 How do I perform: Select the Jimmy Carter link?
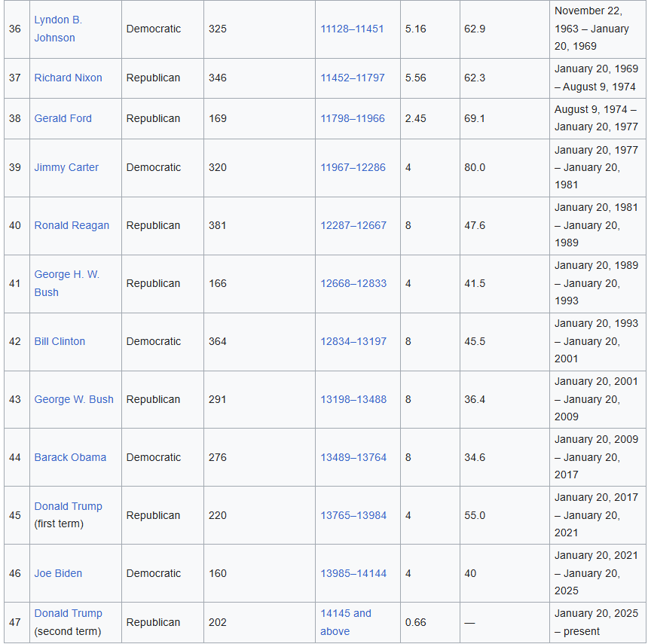(x=66, y=167)
